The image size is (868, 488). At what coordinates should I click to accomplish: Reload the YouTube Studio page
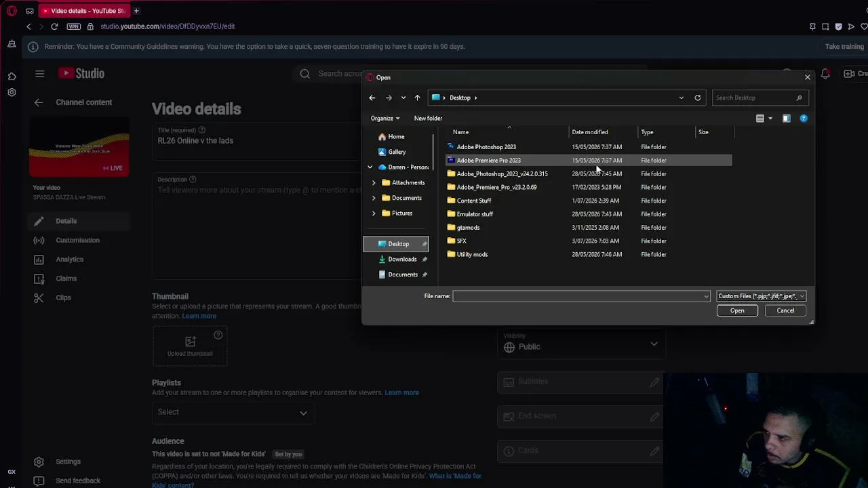pos(54,26)
